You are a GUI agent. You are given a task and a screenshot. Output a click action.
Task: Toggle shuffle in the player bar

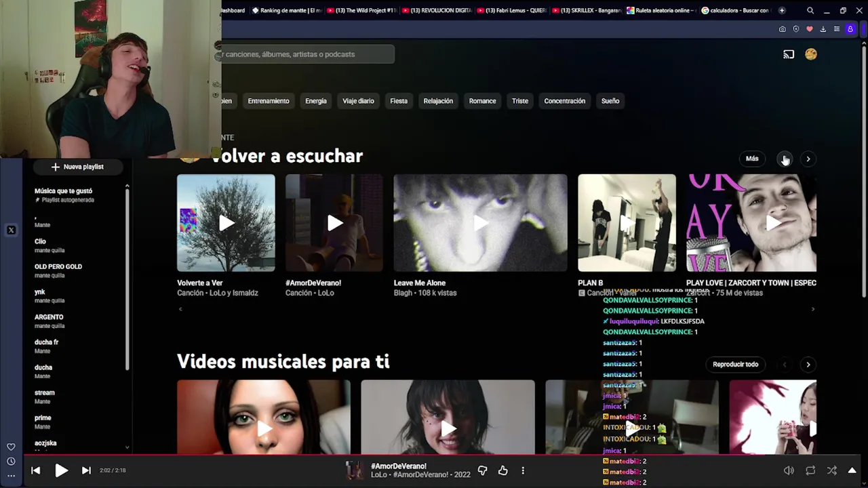[832, 470]
